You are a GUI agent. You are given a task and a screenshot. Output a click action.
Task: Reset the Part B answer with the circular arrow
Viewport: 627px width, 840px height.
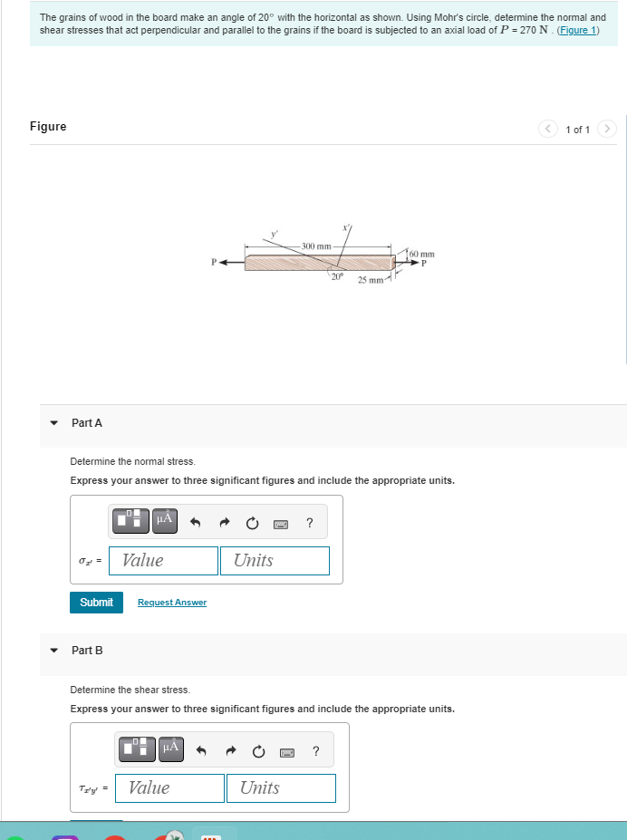coord(259,749)
